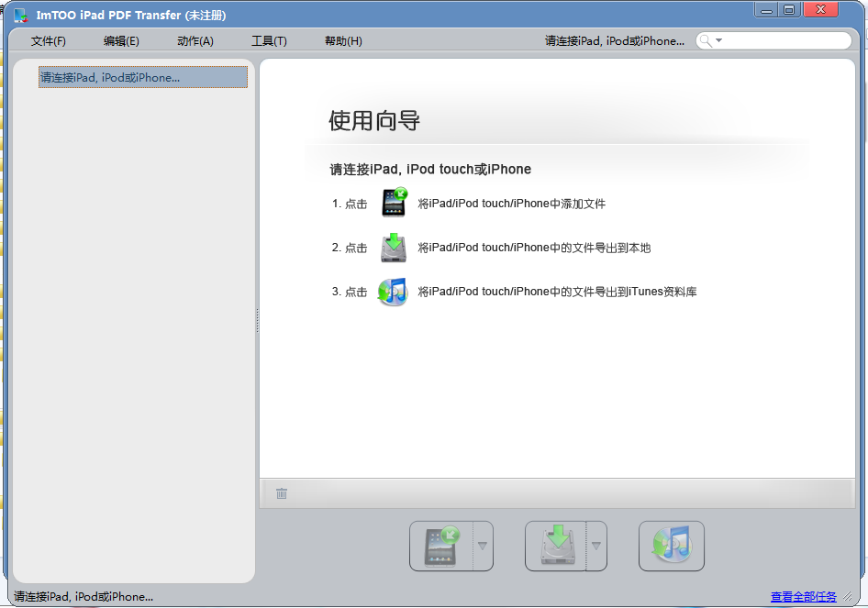The width and height of the screenshot is (868, 608).
Task: Open the 文件(F) menu
Action: click(x=48, y=41)
